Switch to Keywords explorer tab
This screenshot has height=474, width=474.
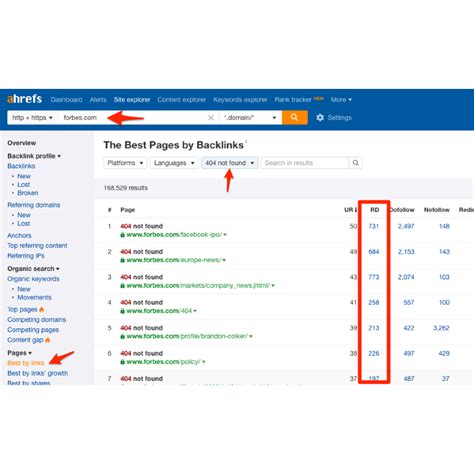click(240, 99)
